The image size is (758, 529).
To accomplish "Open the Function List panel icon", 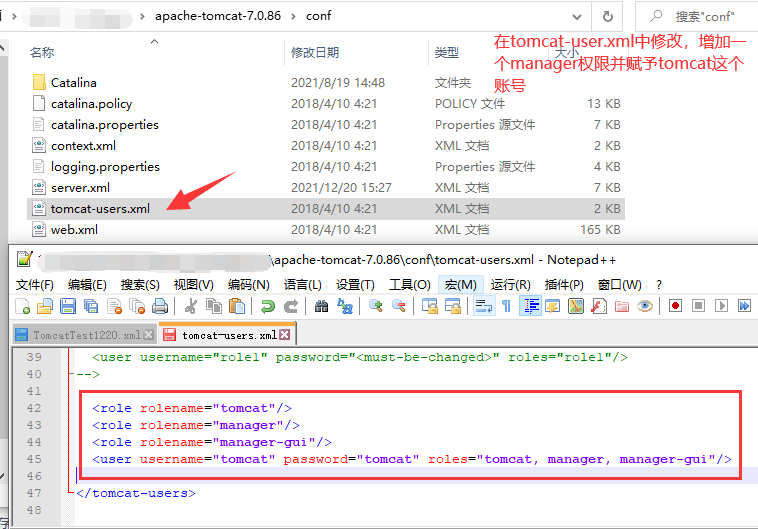I will click(x=599, y=306).
